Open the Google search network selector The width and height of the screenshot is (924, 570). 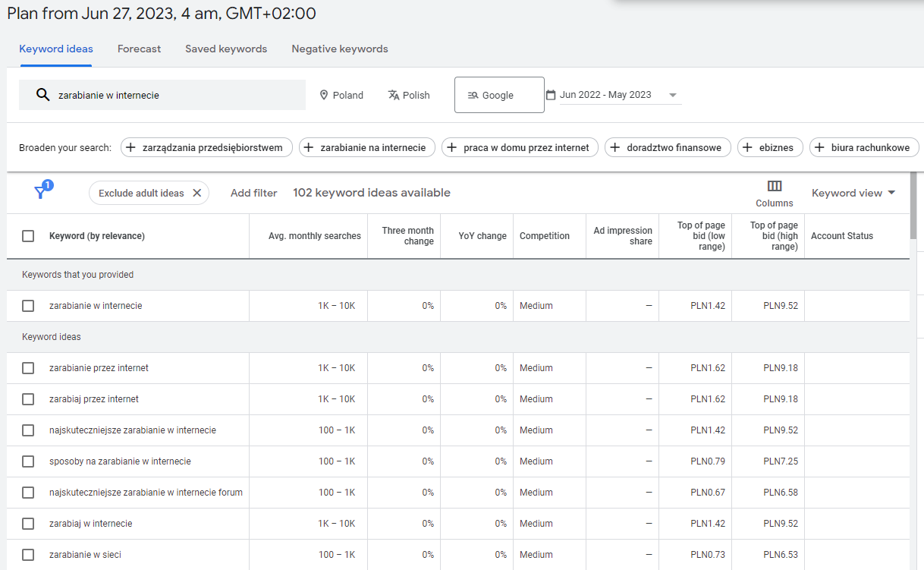(x=498, y=95)
